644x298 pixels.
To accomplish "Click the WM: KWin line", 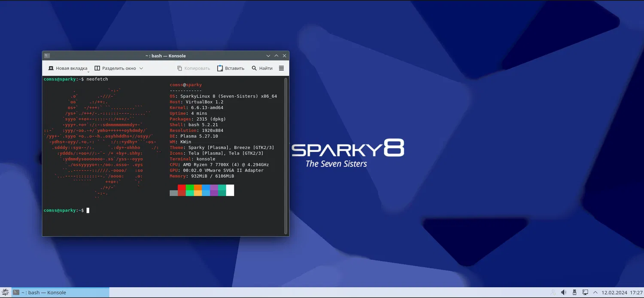I will point(180,142).
